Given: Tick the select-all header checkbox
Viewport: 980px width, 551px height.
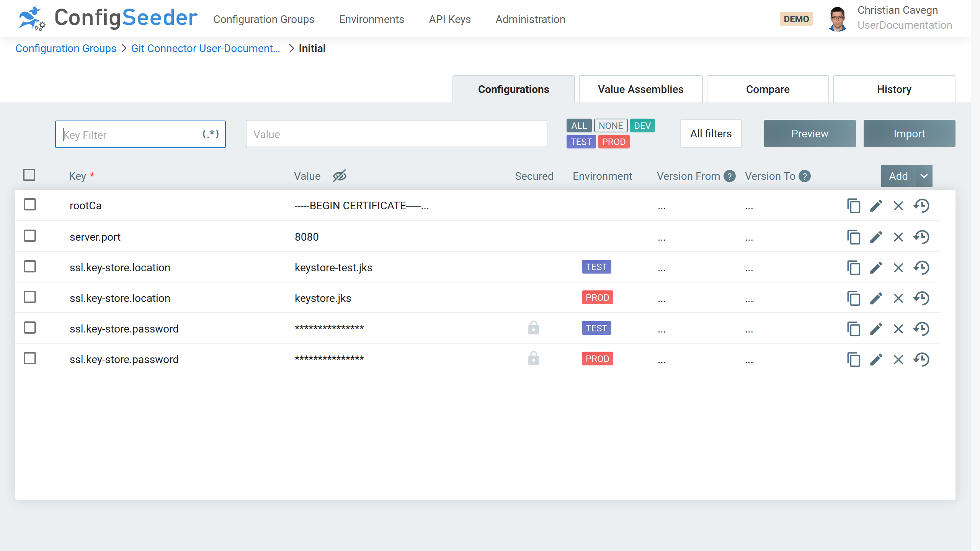Looking at the screenshot, I should pos(29,175).
